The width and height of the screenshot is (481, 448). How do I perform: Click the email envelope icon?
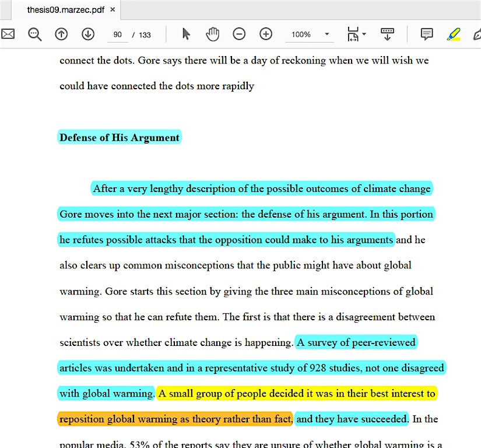click(8, 34)
